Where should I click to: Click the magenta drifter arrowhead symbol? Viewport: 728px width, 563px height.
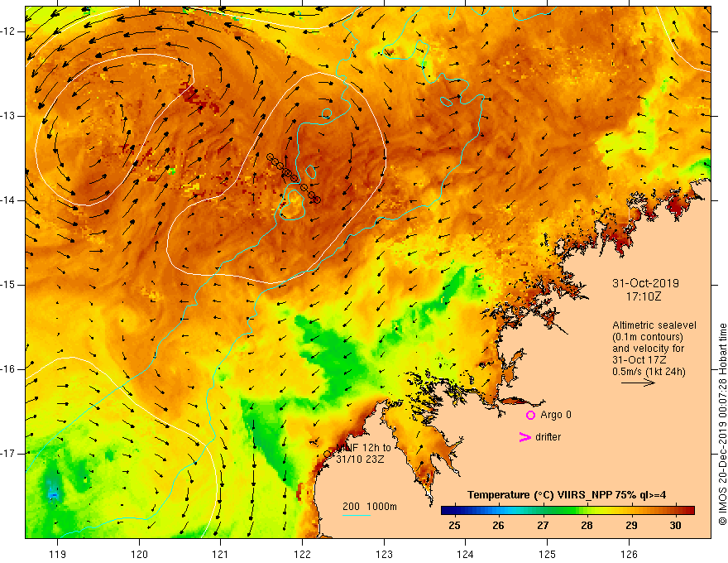(x=525, y=437)
